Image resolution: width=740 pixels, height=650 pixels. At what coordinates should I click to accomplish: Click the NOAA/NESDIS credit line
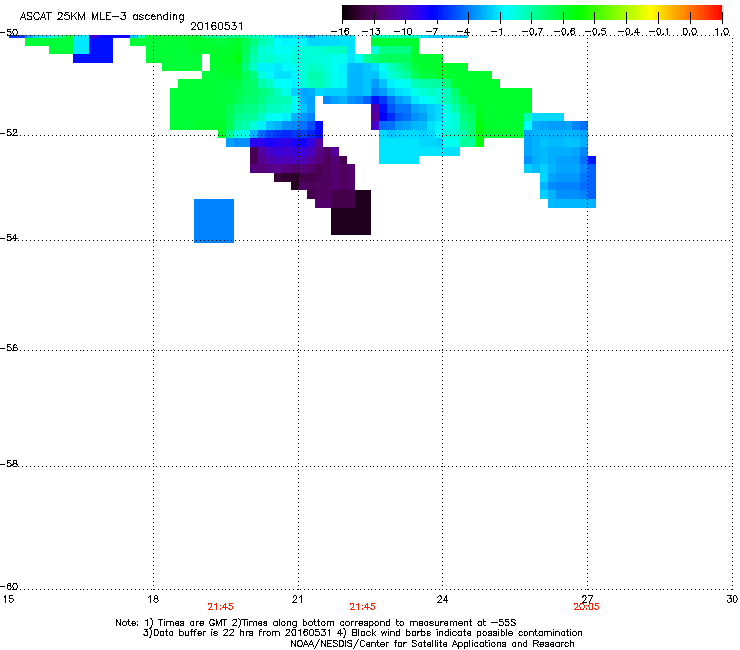click(x=432, y=644)
